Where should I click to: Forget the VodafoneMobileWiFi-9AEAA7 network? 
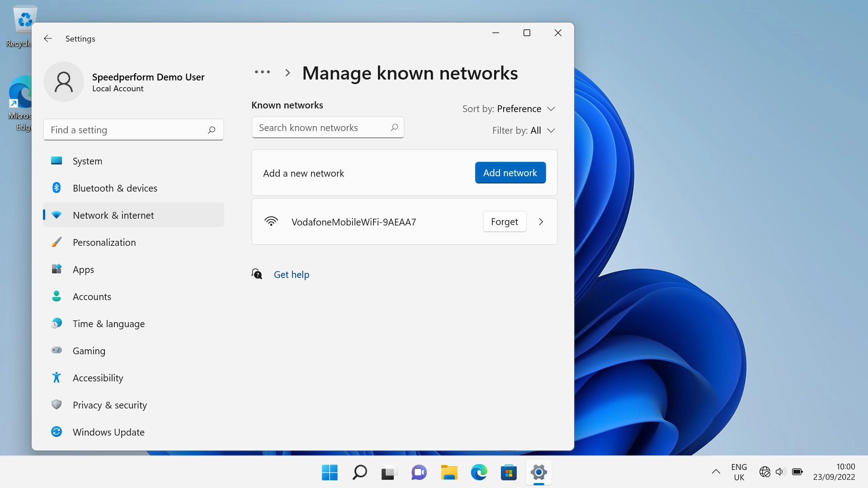[x=505, y=222]
